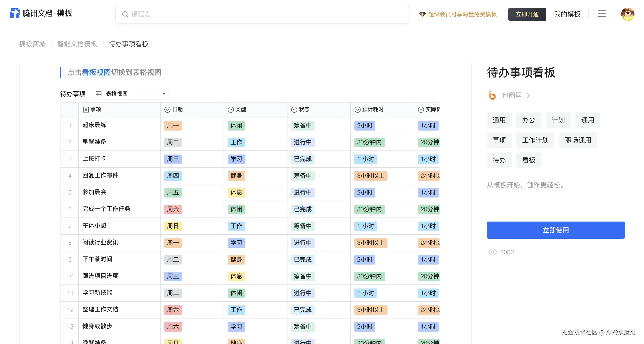Open the hamburger menu icon
Image resolution: width=644 pixels, height=344 pixels.
(x=602, y=14)
